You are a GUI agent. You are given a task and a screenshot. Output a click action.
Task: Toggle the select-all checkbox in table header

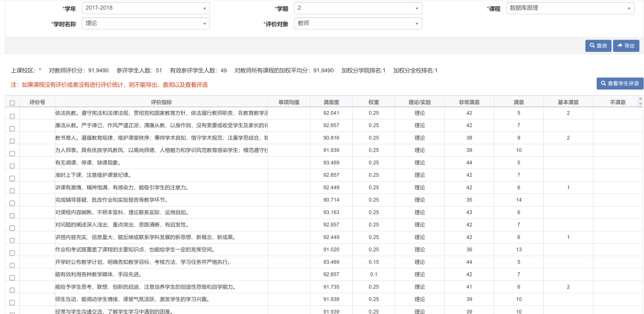pos(12,103)
